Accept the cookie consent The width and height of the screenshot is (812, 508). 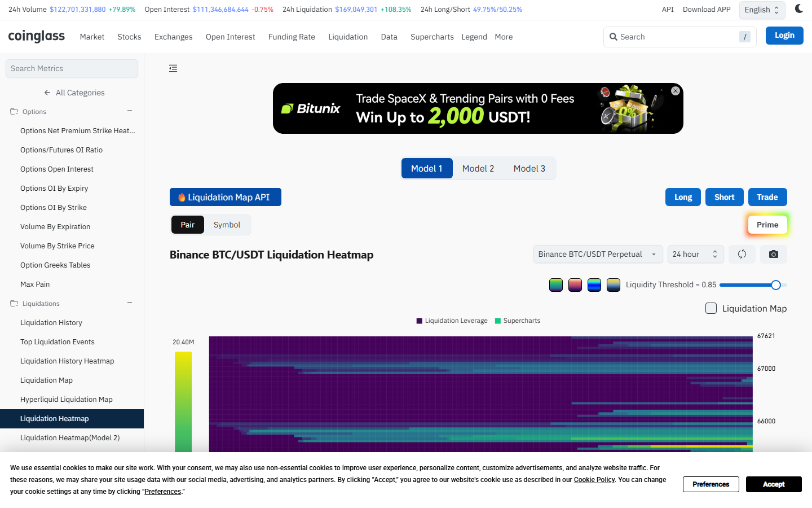tap(774, 484)
